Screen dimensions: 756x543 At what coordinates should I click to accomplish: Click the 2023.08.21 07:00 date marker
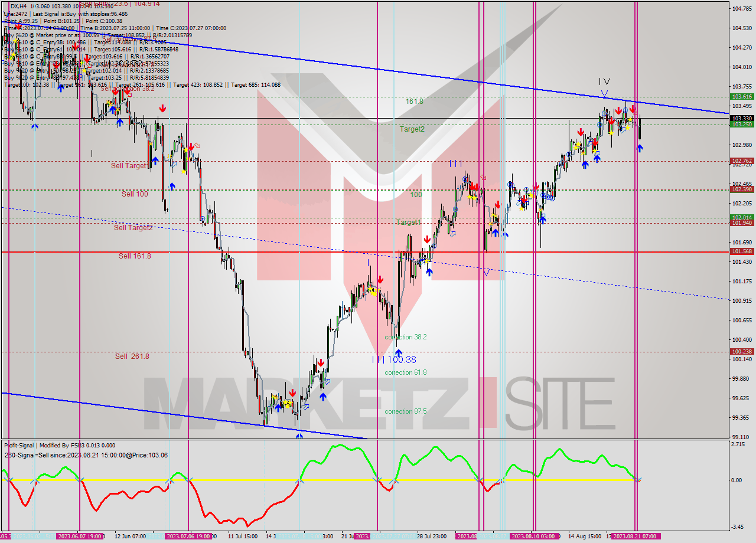click(636, 536)
